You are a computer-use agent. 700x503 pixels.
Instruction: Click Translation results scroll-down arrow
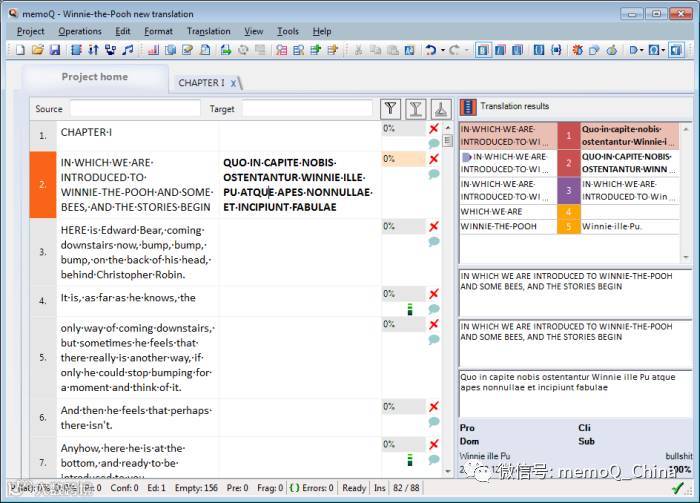[686, 258]
